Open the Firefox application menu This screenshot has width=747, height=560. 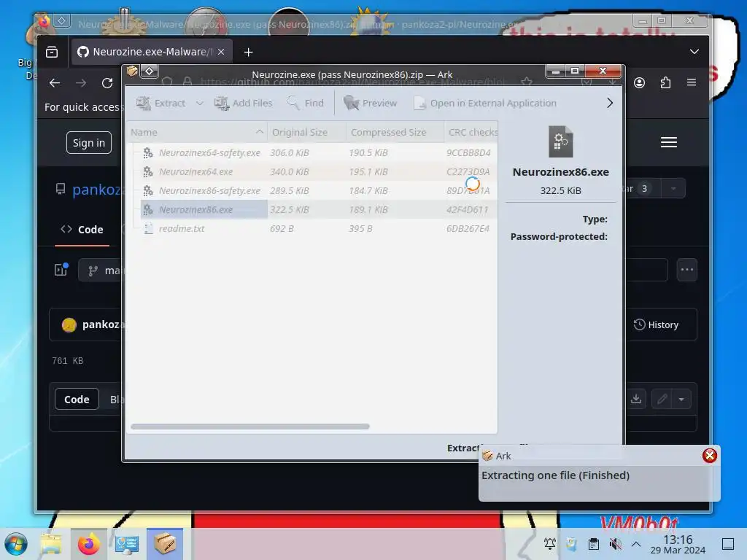(692, 83)
